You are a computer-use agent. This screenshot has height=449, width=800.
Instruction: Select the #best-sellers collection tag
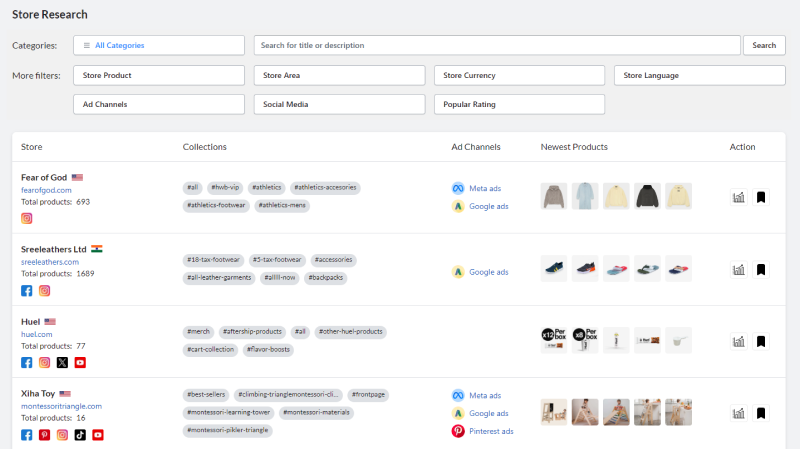click(206, 395)
